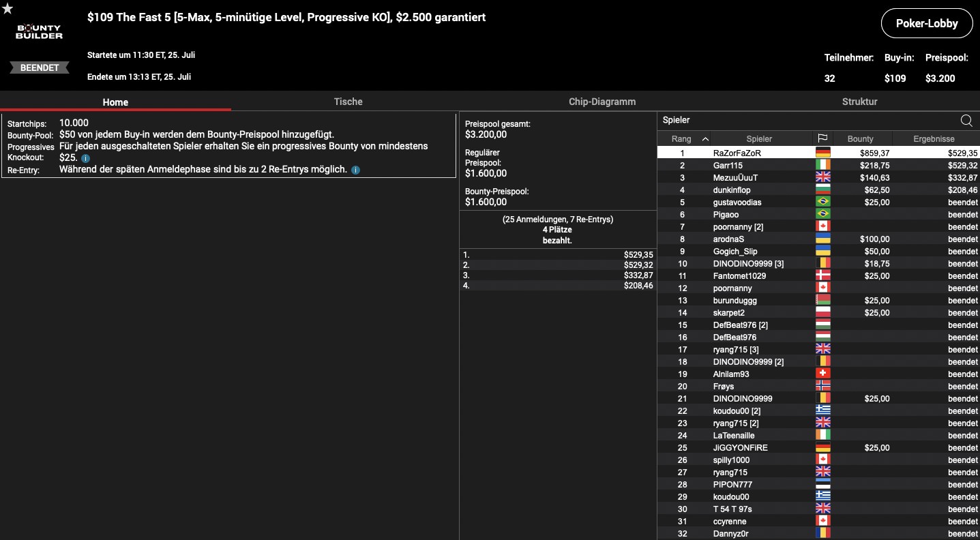
Task: Go to the Struktur tab
Action: coord(859,102)
